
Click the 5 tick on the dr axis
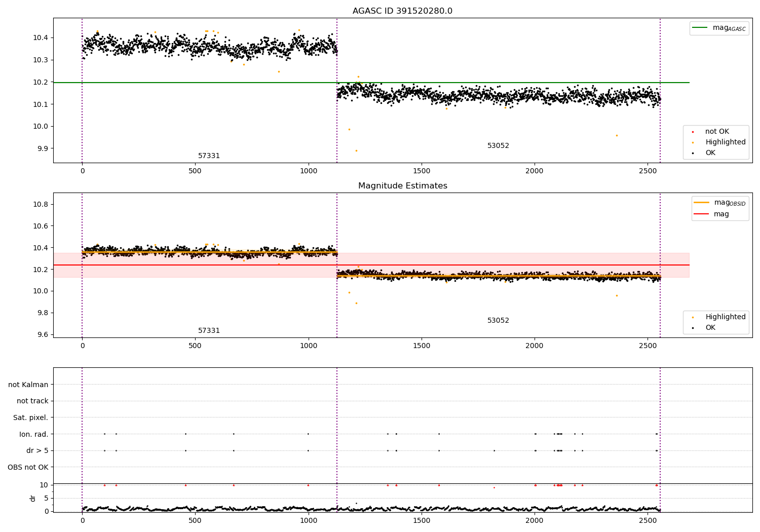[x=46, y=499]
